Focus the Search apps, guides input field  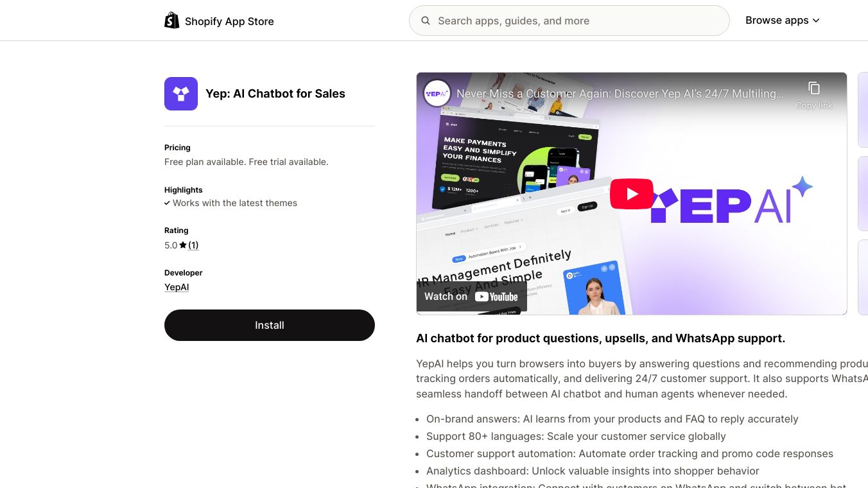(x=569, y=21)
